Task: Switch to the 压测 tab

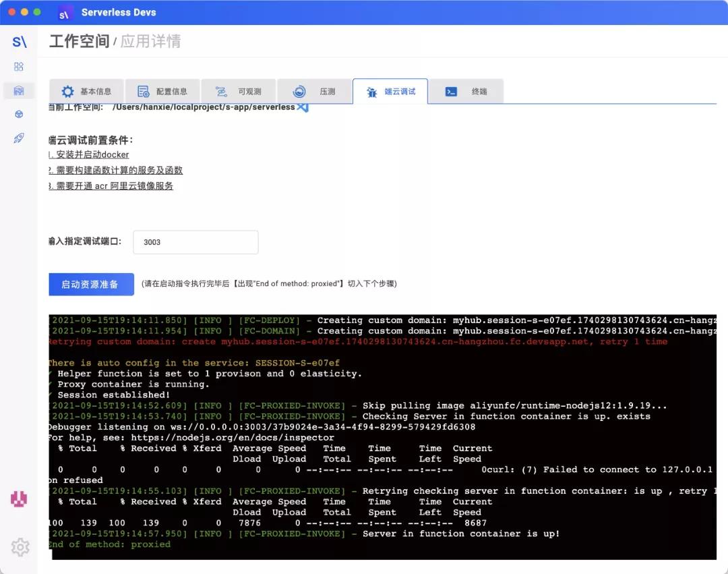Action: click(314, 92)
